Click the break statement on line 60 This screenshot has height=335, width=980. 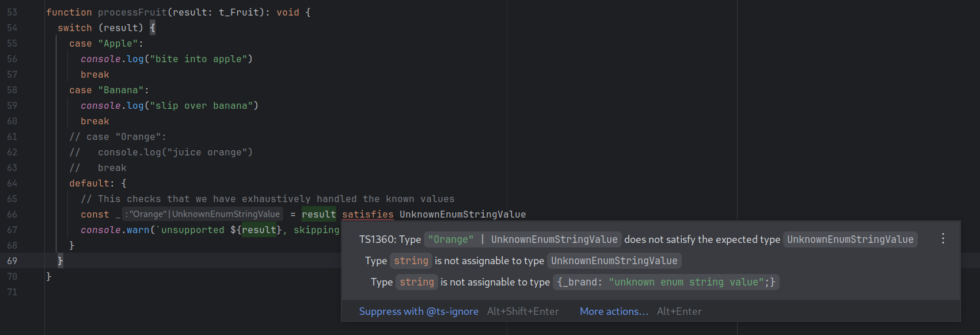click(95, 121)
